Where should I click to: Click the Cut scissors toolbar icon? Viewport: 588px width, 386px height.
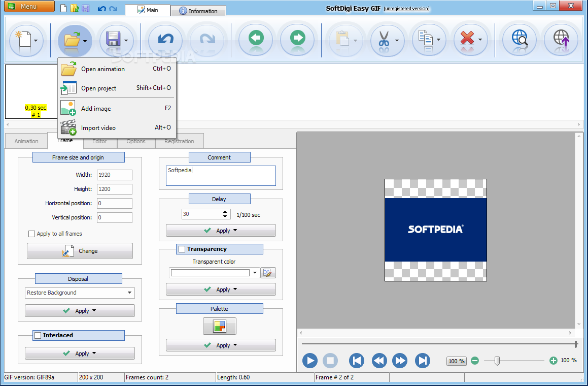pyautogui.click(x=384, y=39)
